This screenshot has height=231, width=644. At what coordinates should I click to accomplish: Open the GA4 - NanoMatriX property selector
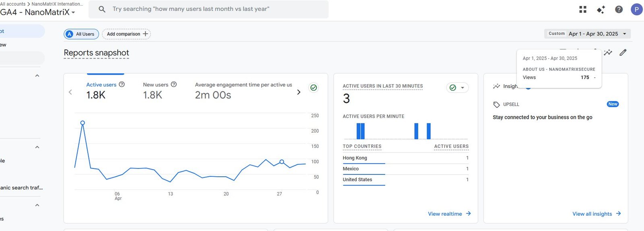click(37, 12)
